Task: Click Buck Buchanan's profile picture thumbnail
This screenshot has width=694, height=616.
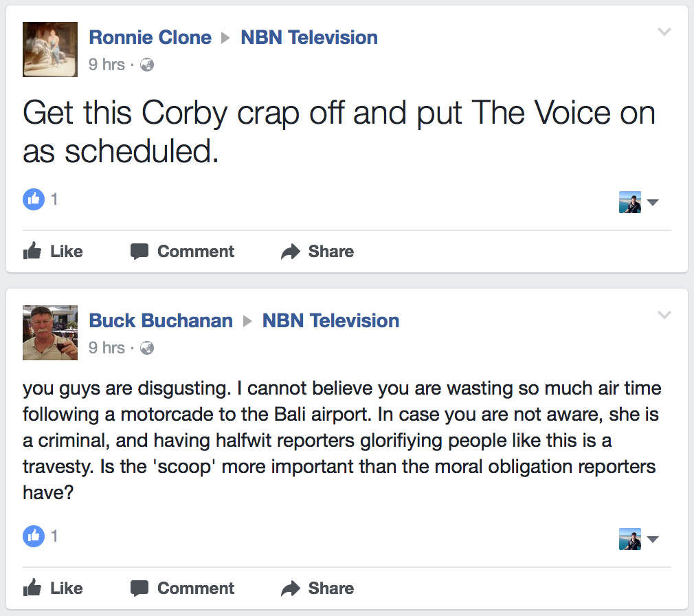Action: tap(50, 332)
